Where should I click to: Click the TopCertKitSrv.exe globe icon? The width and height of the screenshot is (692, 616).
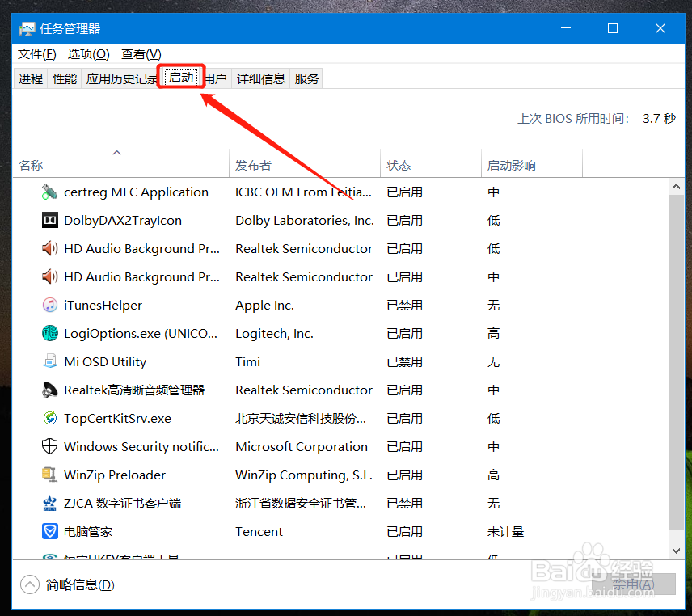pos(50,418)
